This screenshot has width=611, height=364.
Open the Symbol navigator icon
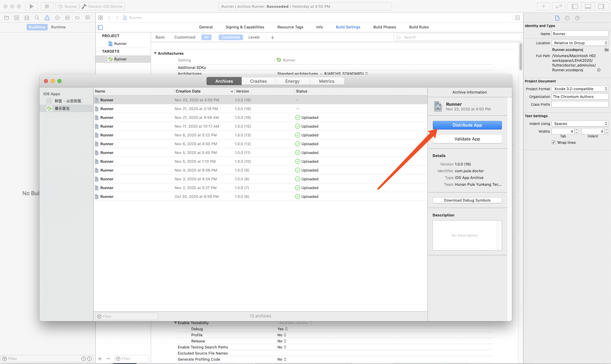click(x=27, y=18)
